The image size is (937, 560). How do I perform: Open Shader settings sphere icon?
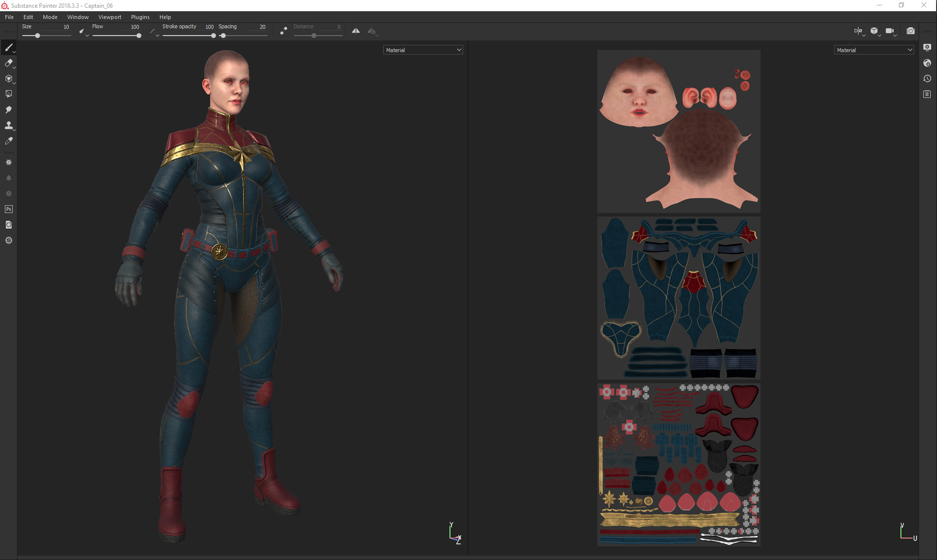click(927, 63)
